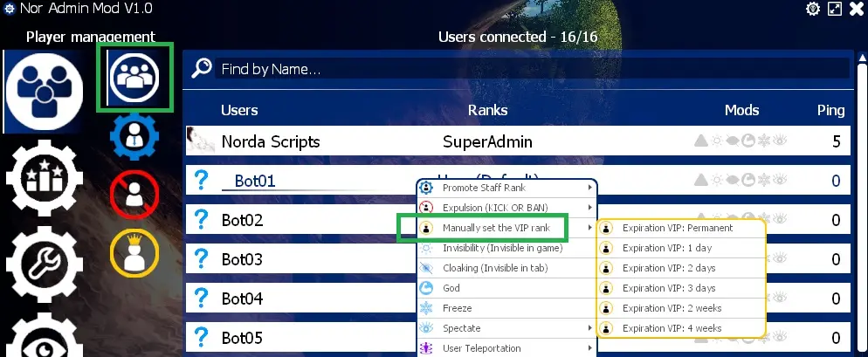Select the blue gear staff icon

tap(134, 137)
